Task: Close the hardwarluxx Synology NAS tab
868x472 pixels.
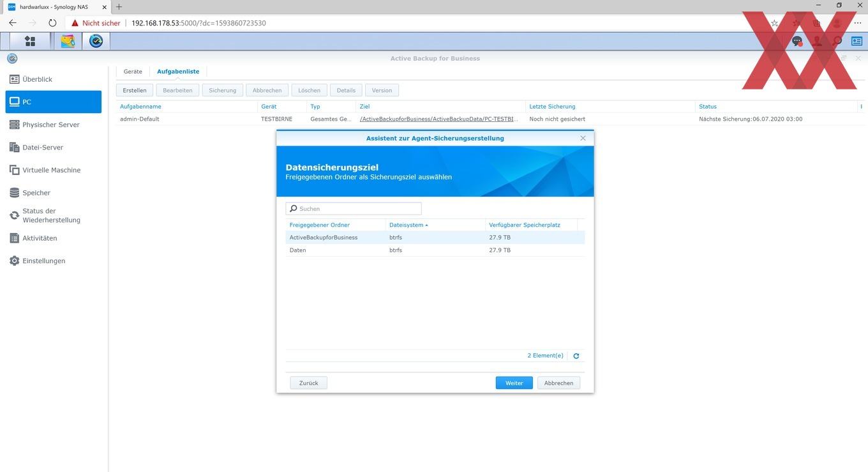Action: (x=104, y=6)
